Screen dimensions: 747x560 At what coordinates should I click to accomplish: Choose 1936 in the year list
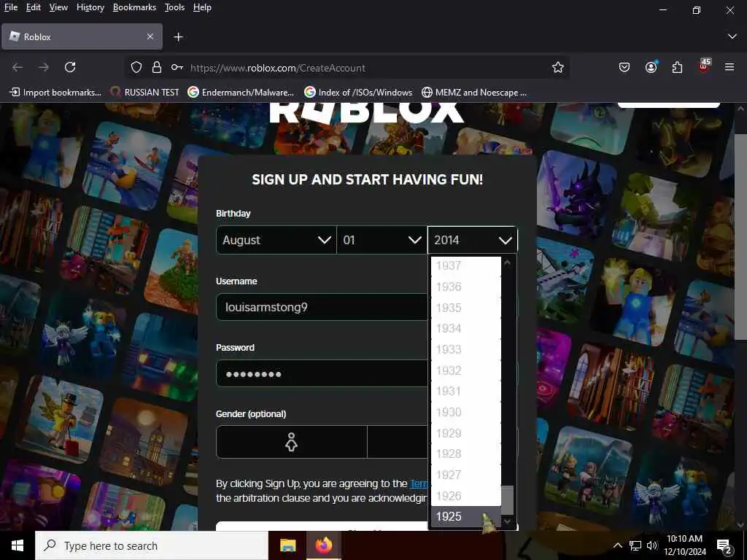coord(466,287)
